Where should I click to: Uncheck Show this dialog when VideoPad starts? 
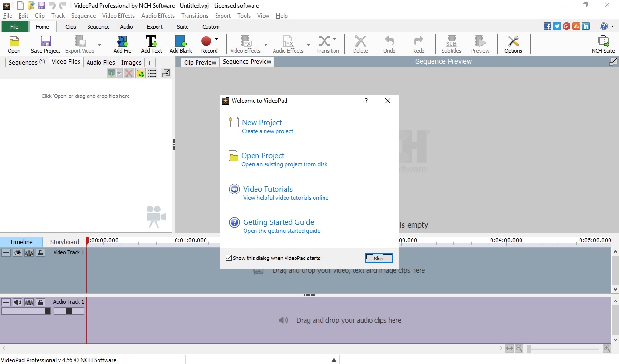[x=229, y=258]
